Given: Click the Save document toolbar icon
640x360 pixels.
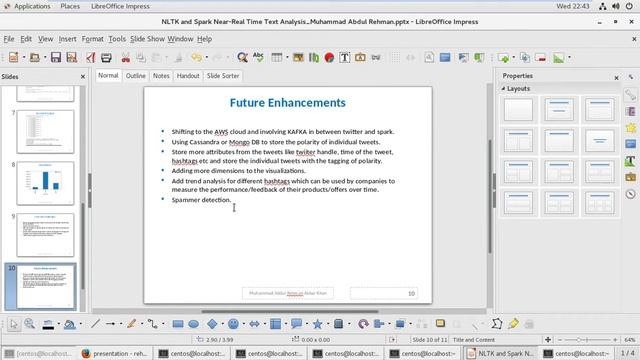Looking at the screenshot, I should tap(56, 58).
